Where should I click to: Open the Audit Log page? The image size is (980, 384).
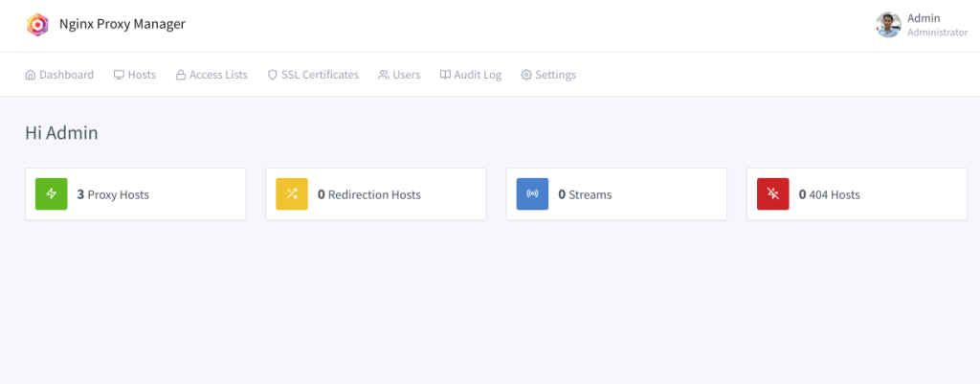478,75
